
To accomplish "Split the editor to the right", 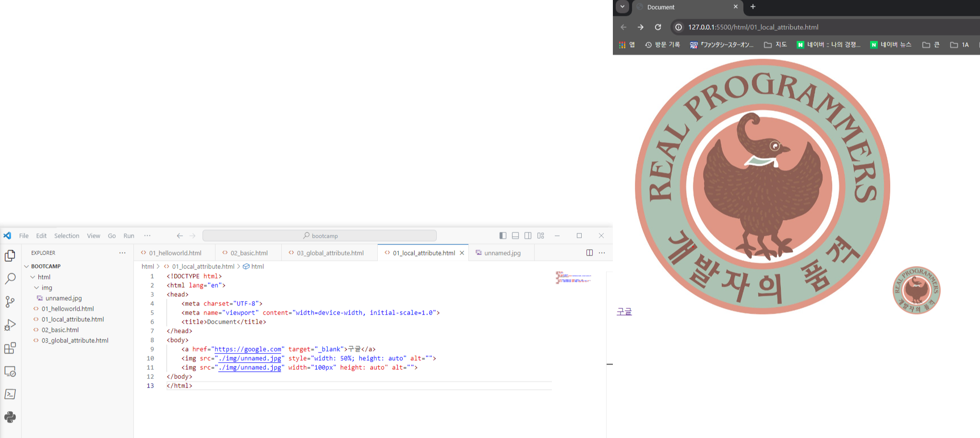I will pos(589,253).
